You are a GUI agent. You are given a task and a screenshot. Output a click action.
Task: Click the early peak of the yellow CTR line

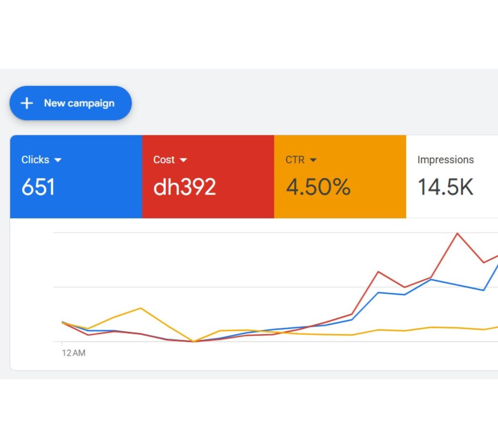141,308
